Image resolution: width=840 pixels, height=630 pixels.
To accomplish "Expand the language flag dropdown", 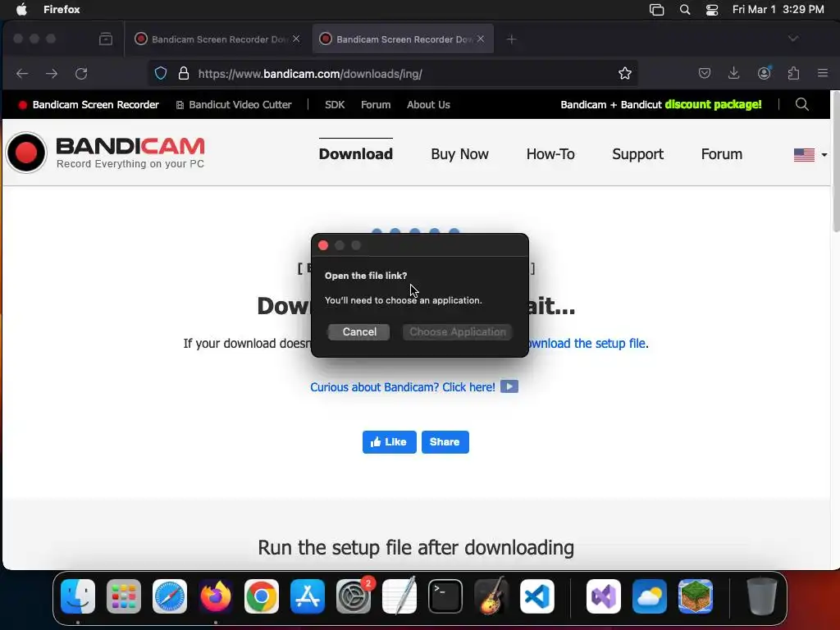I will click(810, 155).
